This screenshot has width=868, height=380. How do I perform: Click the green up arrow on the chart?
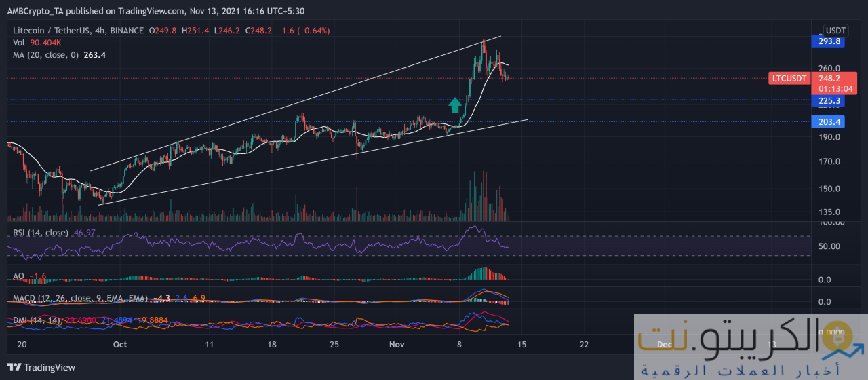click(455, 104)
